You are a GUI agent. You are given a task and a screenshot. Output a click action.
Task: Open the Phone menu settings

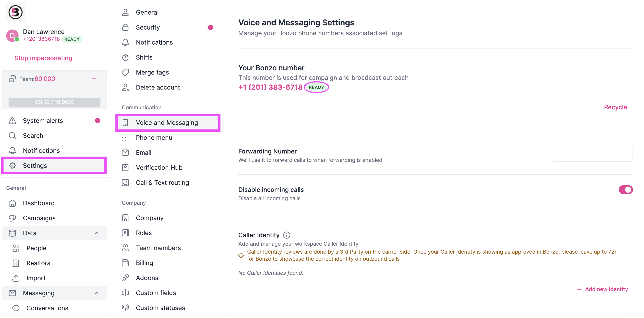[154, 137]
